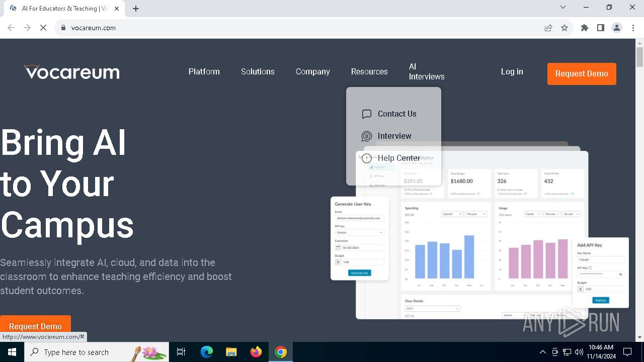The width and height of the screenshot is (644, 362).
Task: Open the Windows Start menu
Action: click(x=12, y=352)
